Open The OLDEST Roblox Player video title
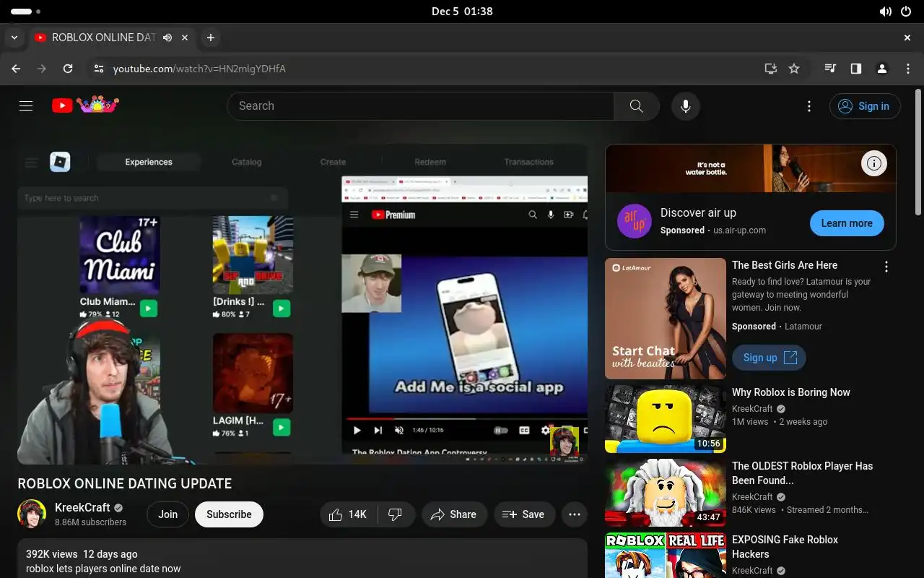The width and height of the screenshot is (924, 578). tap(803, 473)
